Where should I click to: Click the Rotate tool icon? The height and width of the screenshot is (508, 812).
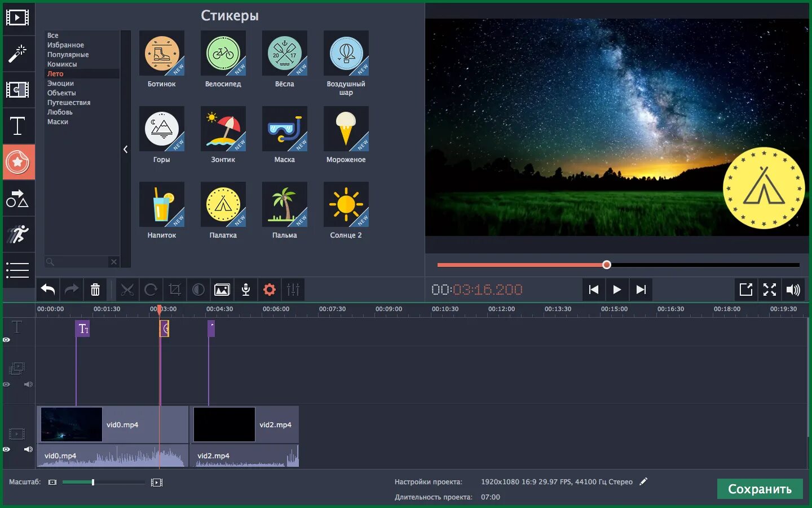(x=151, y=290)
